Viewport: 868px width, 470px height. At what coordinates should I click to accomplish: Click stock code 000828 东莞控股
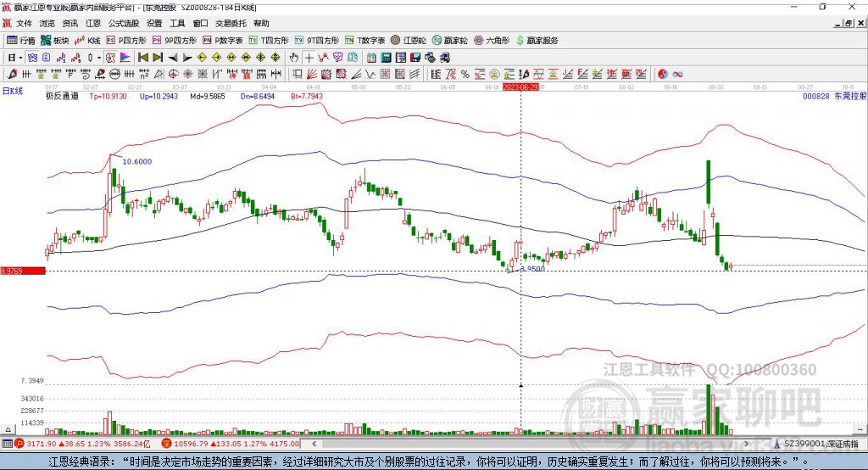click(x=835, y=96)
